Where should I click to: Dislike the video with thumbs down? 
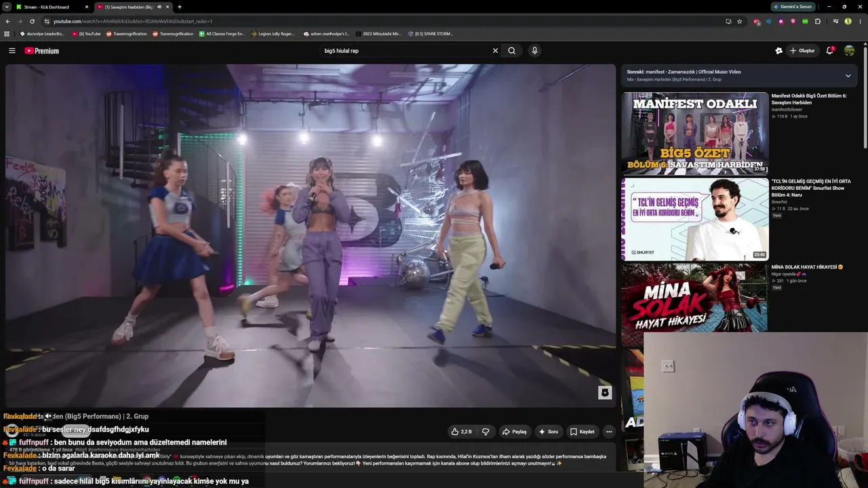coord(486,432)
